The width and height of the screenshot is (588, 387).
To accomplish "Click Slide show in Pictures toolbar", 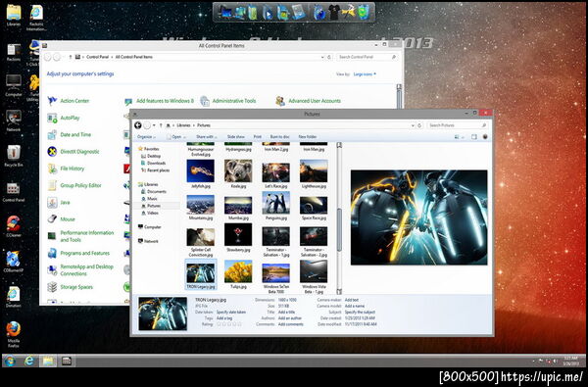I will (236, 137).
